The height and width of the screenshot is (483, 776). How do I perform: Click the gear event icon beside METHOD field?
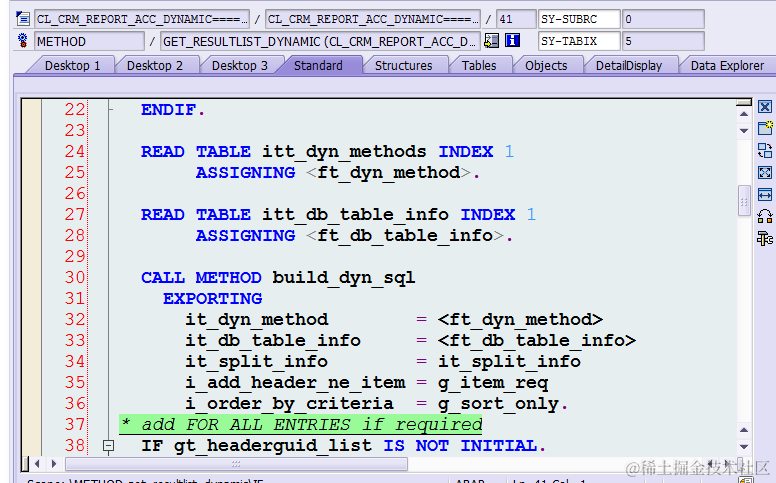pos(22,41)
